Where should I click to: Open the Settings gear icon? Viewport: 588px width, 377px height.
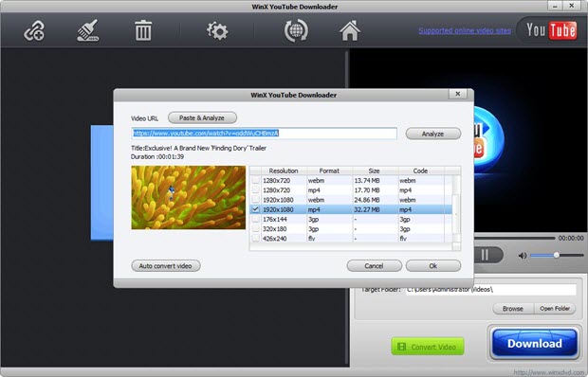click(x=217, y=30)
